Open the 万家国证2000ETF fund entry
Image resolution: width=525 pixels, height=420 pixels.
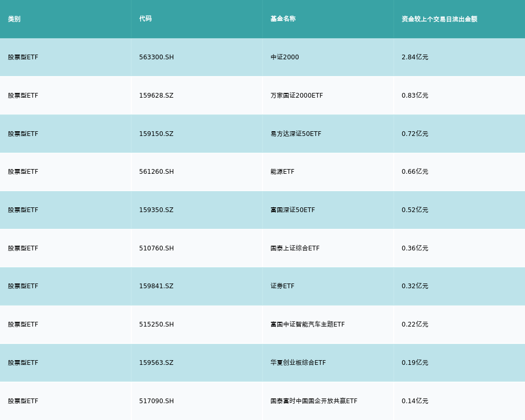(297, 96)
